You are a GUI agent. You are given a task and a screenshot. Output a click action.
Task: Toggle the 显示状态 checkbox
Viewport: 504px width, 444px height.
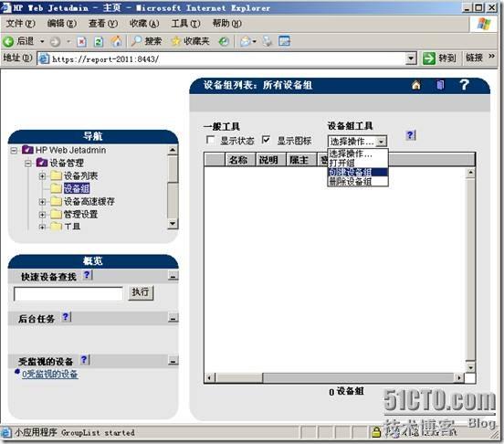(210, 140)
